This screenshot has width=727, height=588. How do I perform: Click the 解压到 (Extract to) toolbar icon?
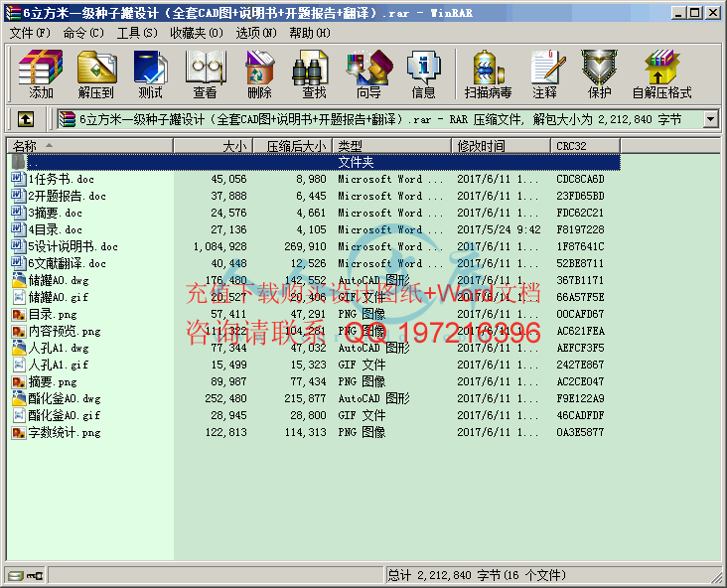pos(96,74)
